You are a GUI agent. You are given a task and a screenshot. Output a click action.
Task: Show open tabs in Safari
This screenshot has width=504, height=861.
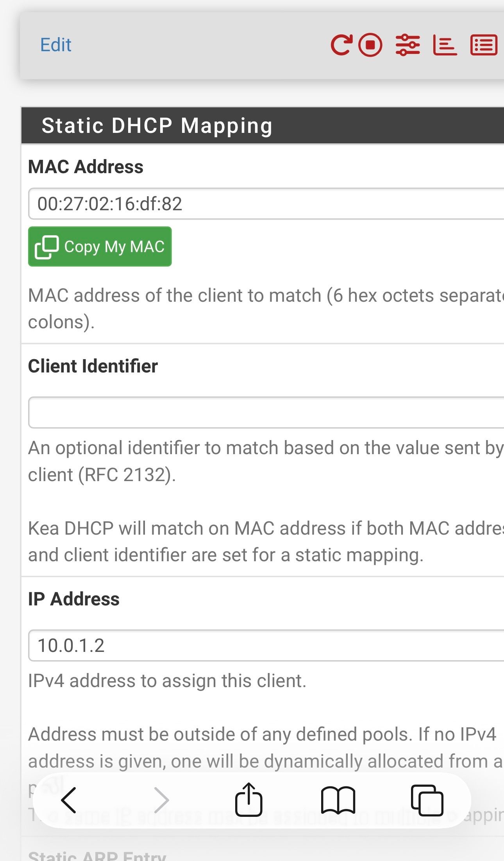pos(427,800)
